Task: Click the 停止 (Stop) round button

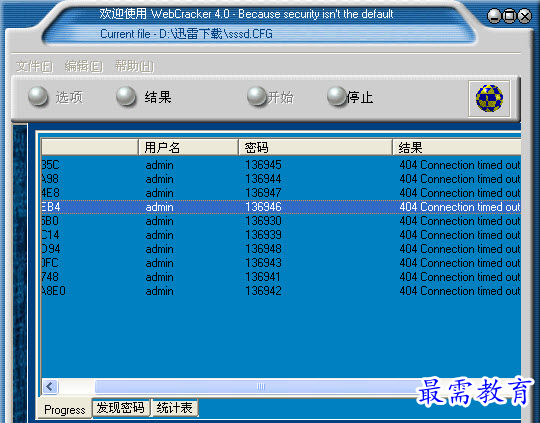Action: tap(337, 96)
